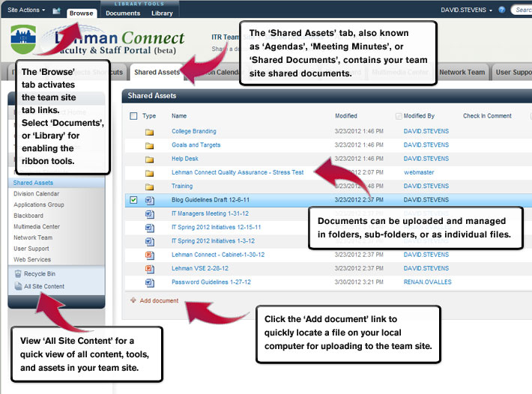This screenshot has width=532, height=394.
Task: Open the Library ribbon tab
Action: pos(162,13)
